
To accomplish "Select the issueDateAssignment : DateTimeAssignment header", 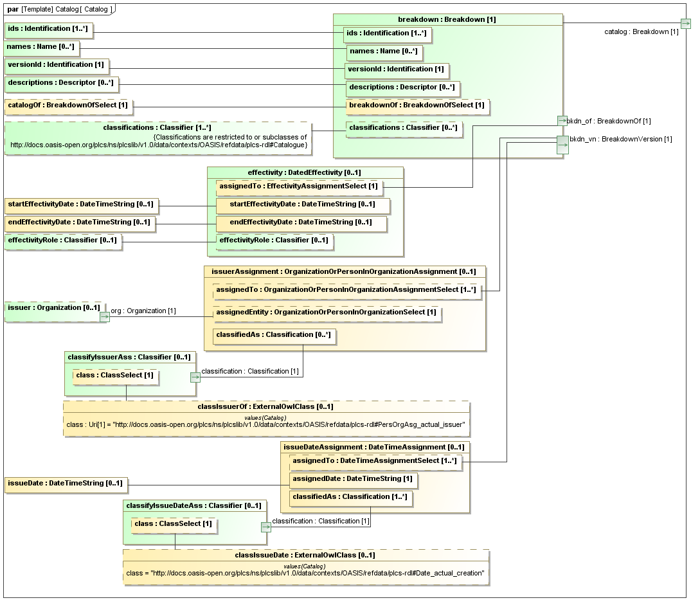I will (x=373, y=447).
